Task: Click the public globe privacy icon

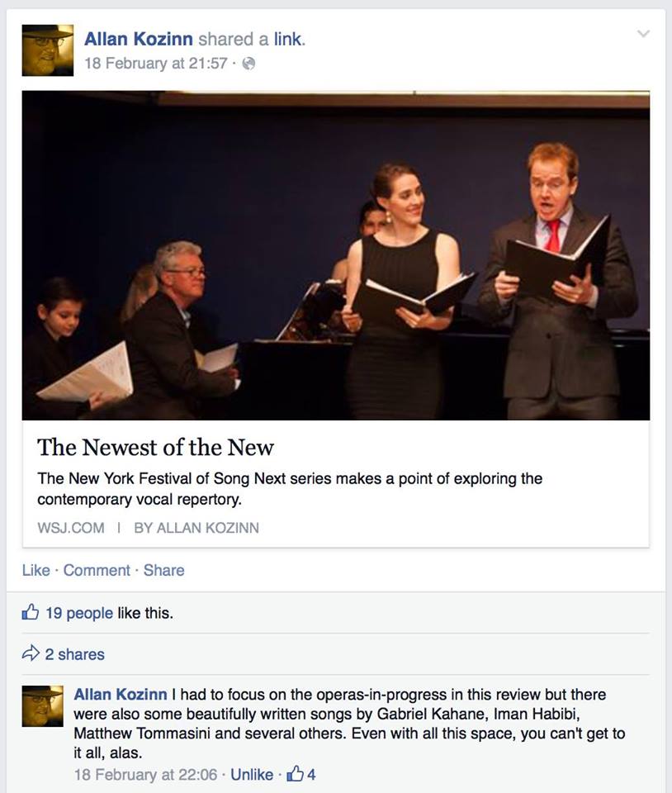Action: (x=248, y=64)
